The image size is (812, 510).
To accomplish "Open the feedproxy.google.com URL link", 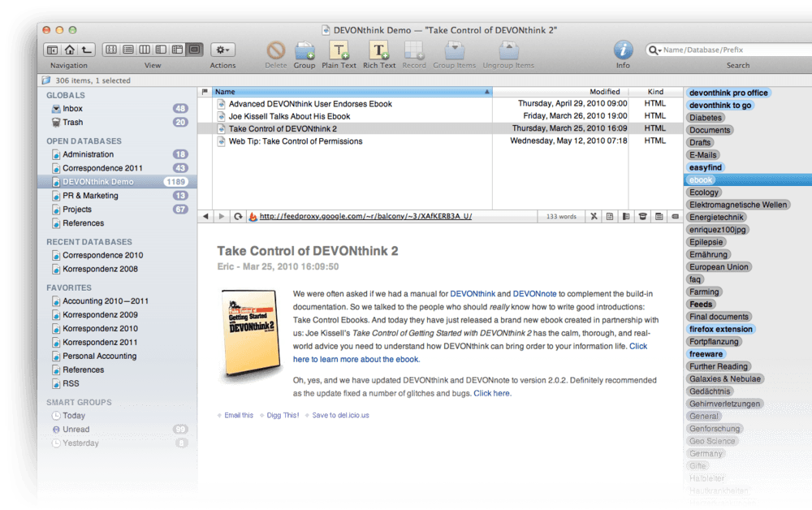I will pyautogui.click(x=365, y=217).
